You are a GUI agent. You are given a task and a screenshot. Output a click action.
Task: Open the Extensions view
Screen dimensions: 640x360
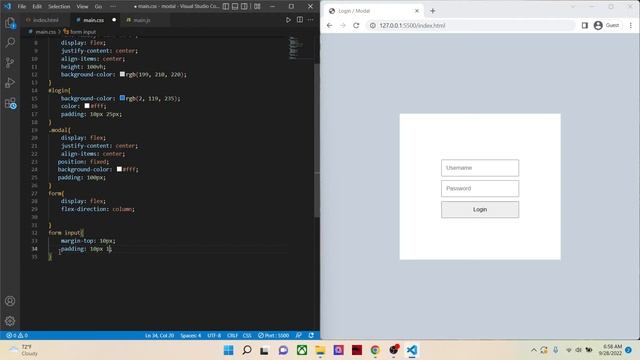[10, 103]
